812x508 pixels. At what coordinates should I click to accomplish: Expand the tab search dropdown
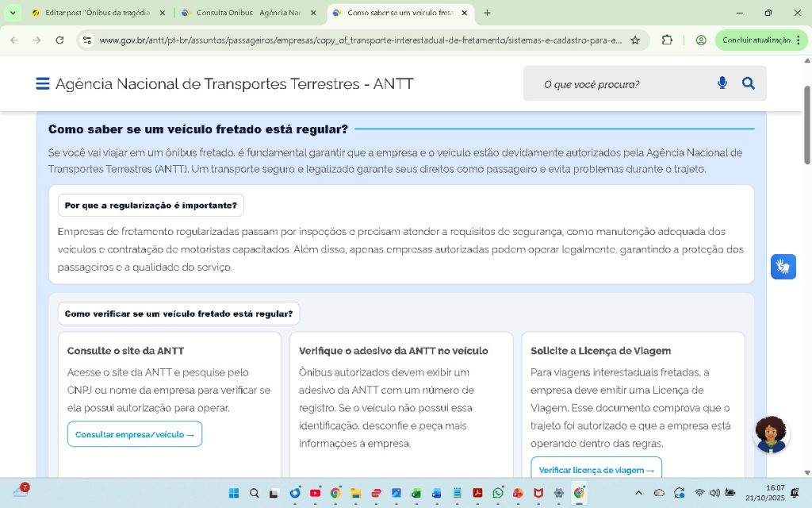coord(13,13)
